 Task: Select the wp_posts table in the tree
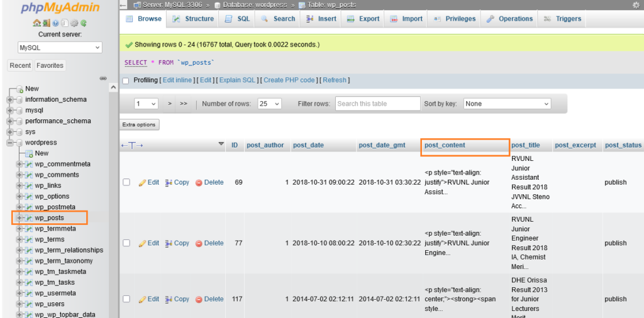tap(49, 218)
